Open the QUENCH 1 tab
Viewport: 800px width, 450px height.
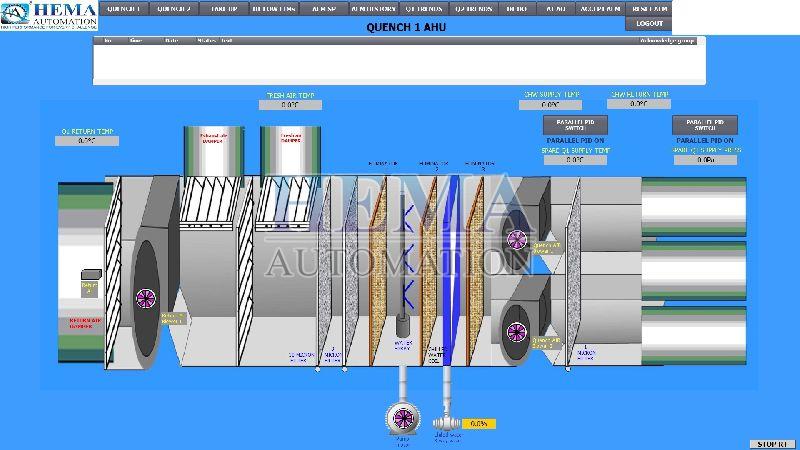[x=124, y=9]
